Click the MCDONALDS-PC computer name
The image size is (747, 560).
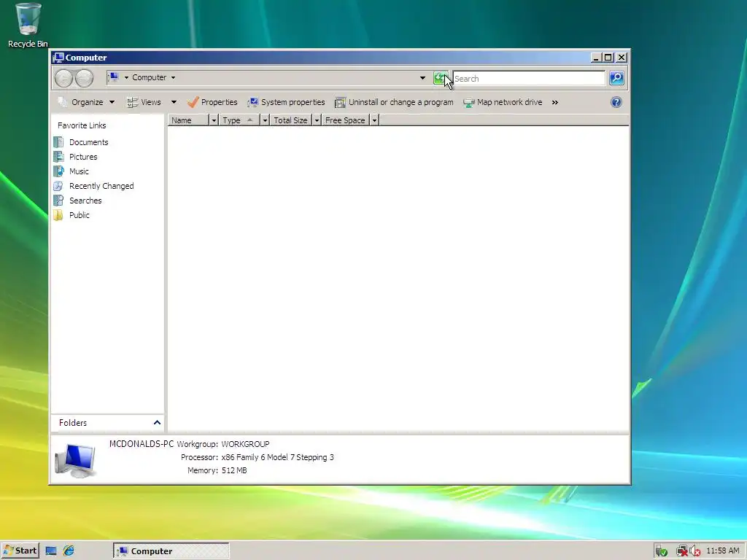[142, 444]
